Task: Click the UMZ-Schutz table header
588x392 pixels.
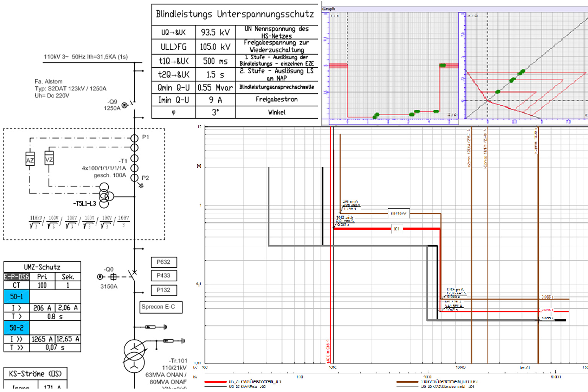Action: tap(42, 267)
